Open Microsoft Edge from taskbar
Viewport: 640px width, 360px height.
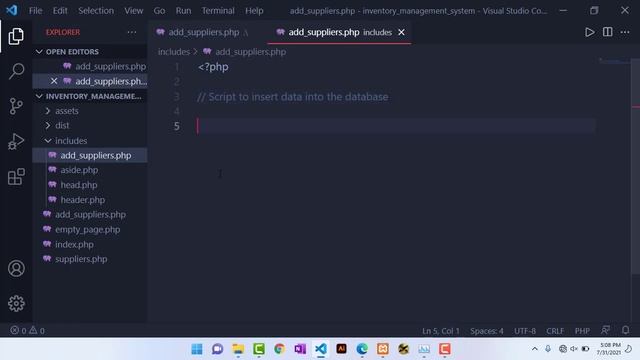(x=362, y=349)
